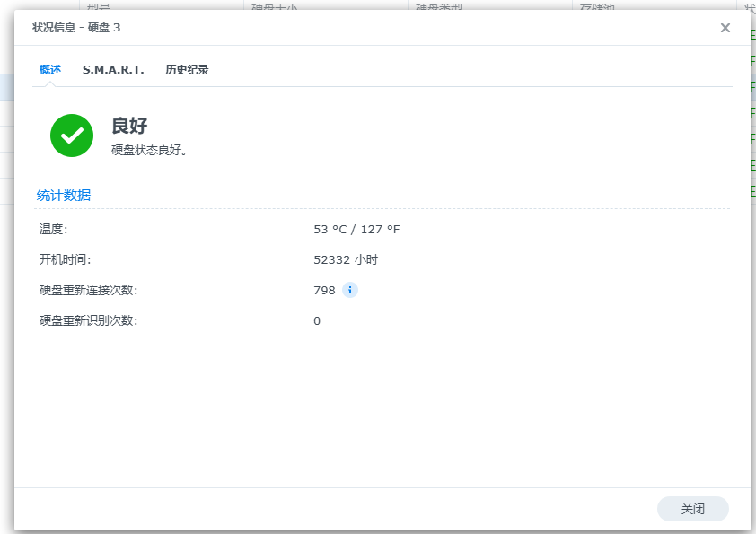
Task: Click the 开机时间 label
Action: coord(65,259)
